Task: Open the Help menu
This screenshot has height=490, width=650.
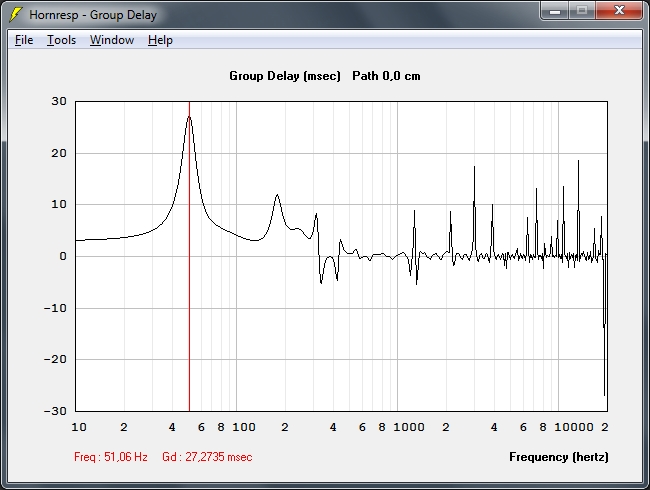Action: click(160, 40)
